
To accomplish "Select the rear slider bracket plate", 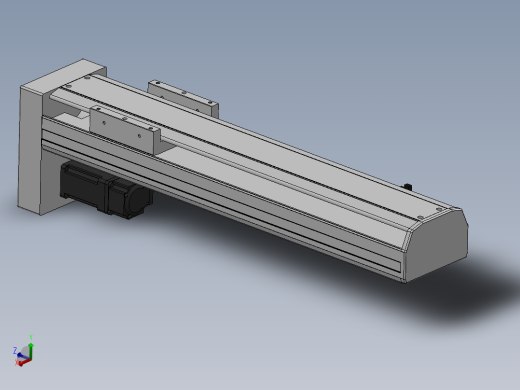I will (x=183, y=98).
